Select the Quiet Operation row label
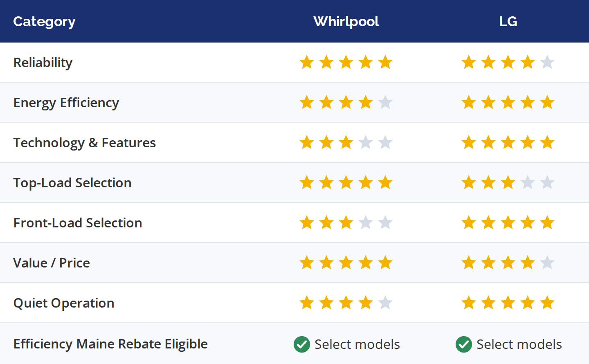The height and width of the screenshot is (364, 589). click(x=64, y=303)
